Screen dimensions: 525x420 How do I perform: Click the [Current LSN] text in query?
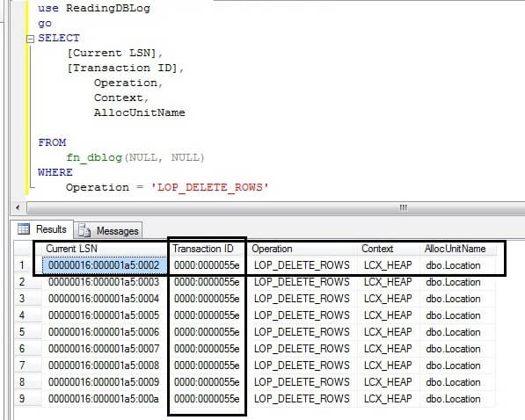coord(112,53)
